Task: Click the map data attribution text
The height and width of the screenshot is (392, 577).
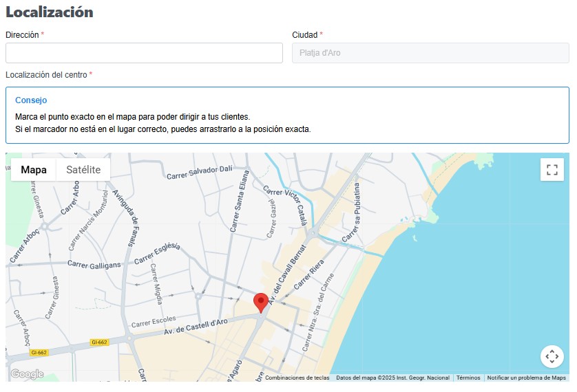Action: [392, 378]
